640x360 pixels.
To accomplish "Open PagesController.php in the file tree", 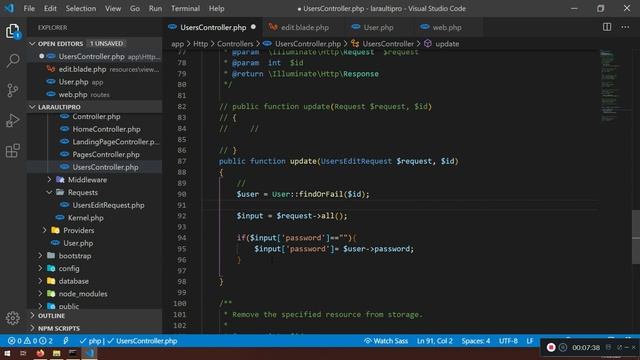I will pos(95,154).
